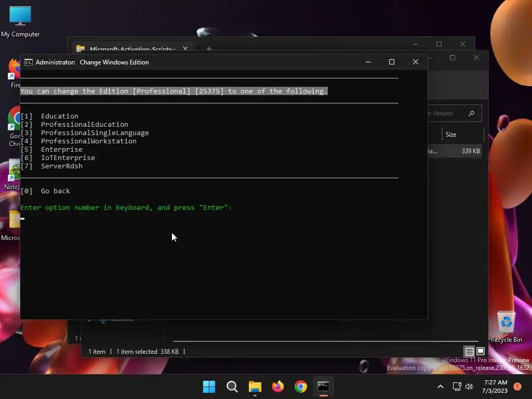The width and height of the screenshot is (532, 399).
Task: Click the ServerRdsh option line
Action: click(x=51, y=166)
